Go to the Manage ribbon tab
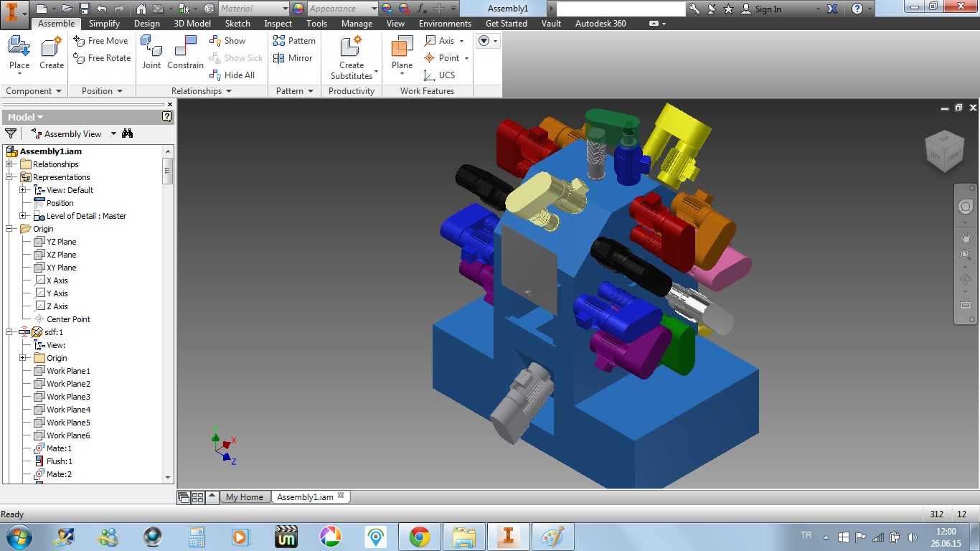This screenshot has width=980, height=551. [357, 24]
